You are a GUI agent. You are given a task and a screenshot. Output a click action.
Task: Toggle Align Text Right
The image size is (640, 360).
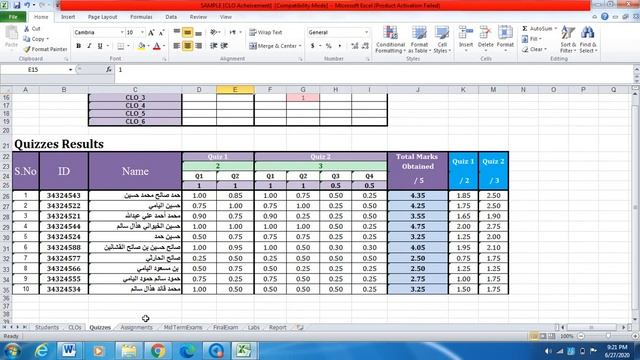coord(198,46)
